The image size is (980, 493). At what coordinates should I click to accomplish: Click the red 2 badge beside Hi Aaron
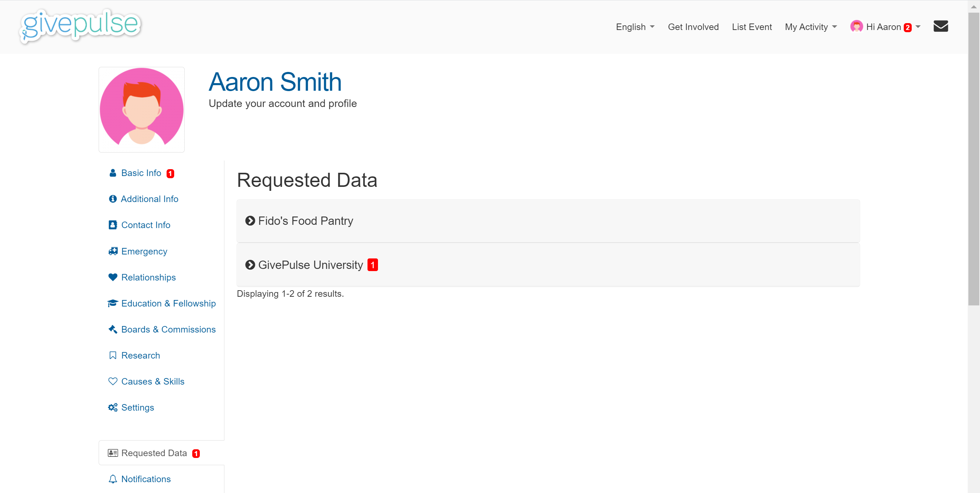click(907, 27)
